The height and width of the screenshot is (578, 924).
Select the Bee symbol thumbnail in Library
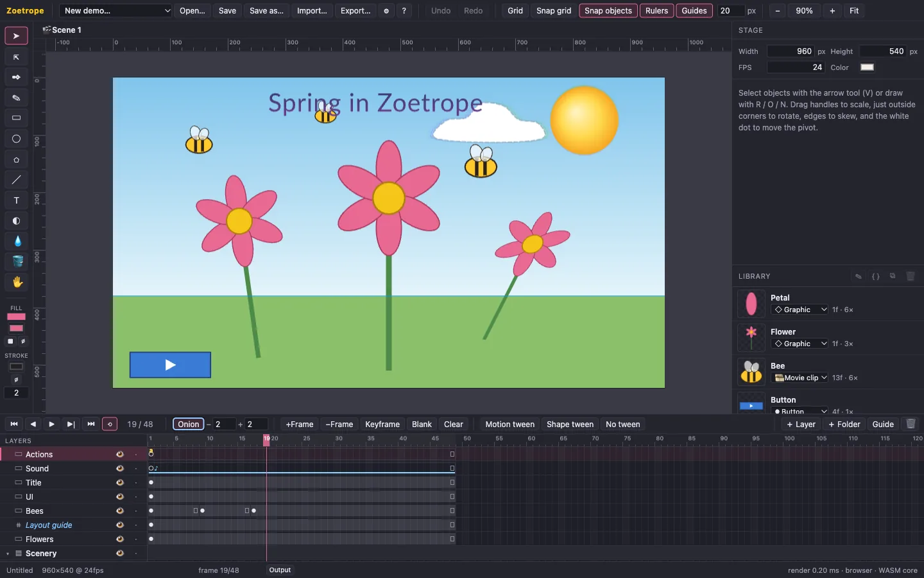click(x=751, y=372)
